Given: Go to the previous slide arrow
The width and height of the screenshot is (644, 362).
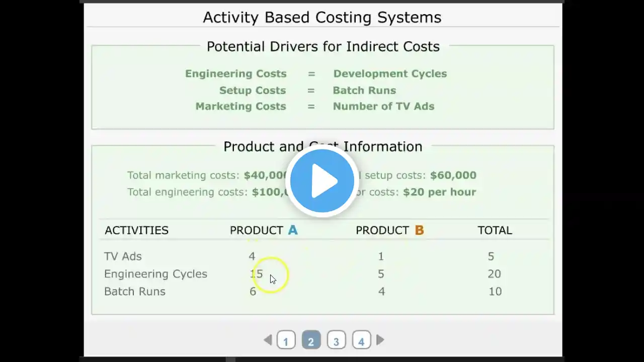Looking at the screenshot, I should [x=268, y=340].
